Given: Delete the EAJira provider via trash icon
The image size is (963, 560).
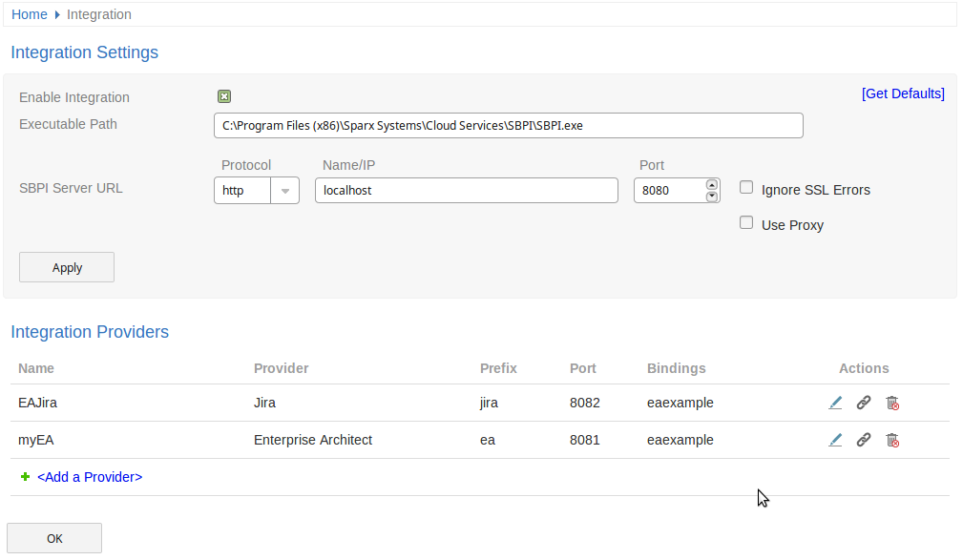Looking at the screenshot, I should coord(892,403).
